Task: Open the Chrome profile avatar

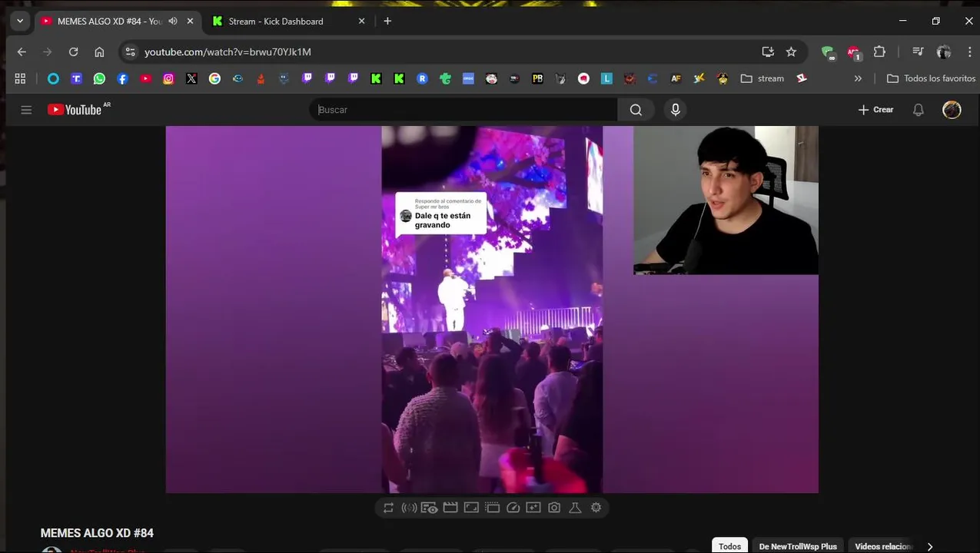Action: (x=944, y=51)
